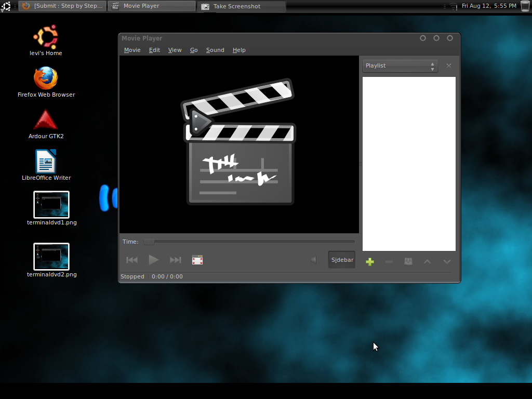The image size is (532, 399).
Task: Move the playlist item up
Action: click(x=427, y=262)
